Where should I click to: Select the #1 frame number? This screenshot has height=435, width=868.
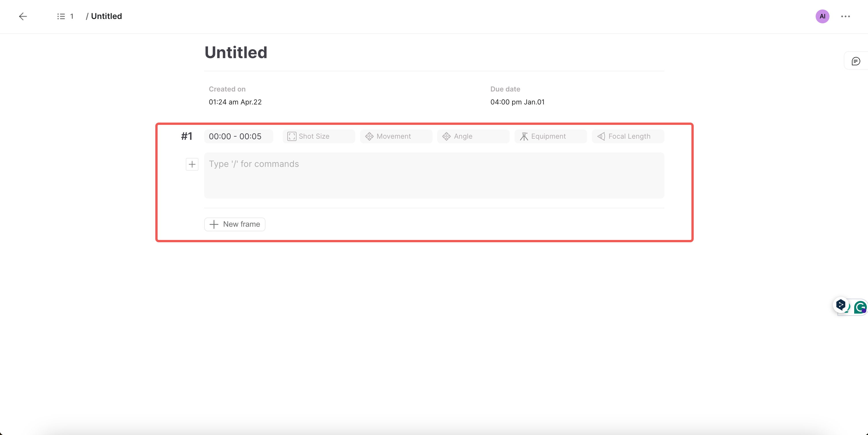(187, 136)
